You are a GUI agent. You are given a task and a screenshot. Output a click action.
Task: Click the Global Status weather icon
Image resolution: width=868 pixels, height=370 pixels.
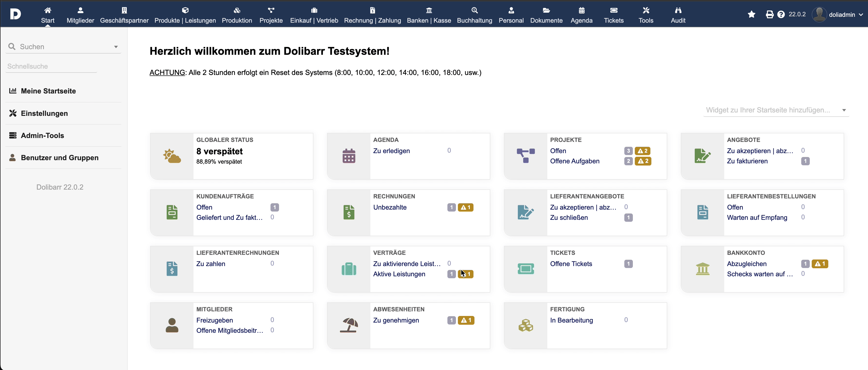172,156
